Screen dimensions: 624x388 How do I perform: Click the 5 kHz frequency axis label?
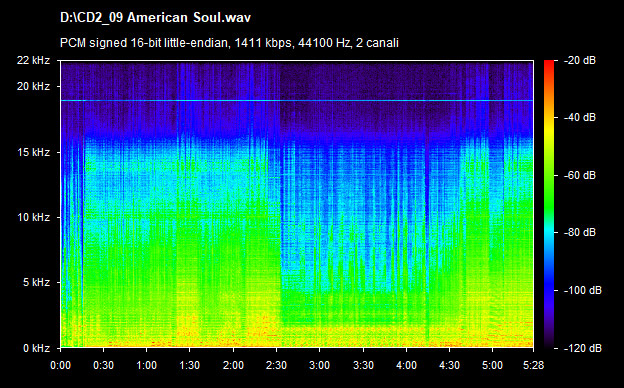pos(36,283)
